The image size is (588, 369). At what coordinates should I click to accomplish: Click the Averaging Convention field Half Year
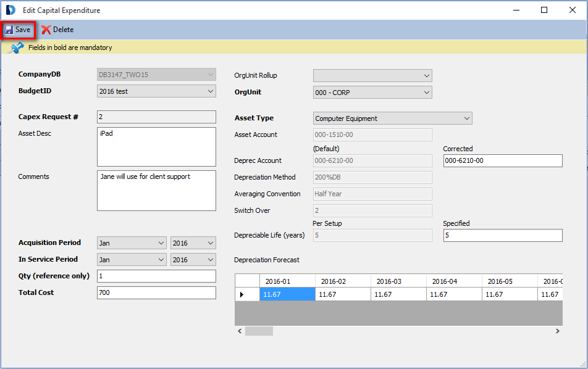(x=372, y=194)
